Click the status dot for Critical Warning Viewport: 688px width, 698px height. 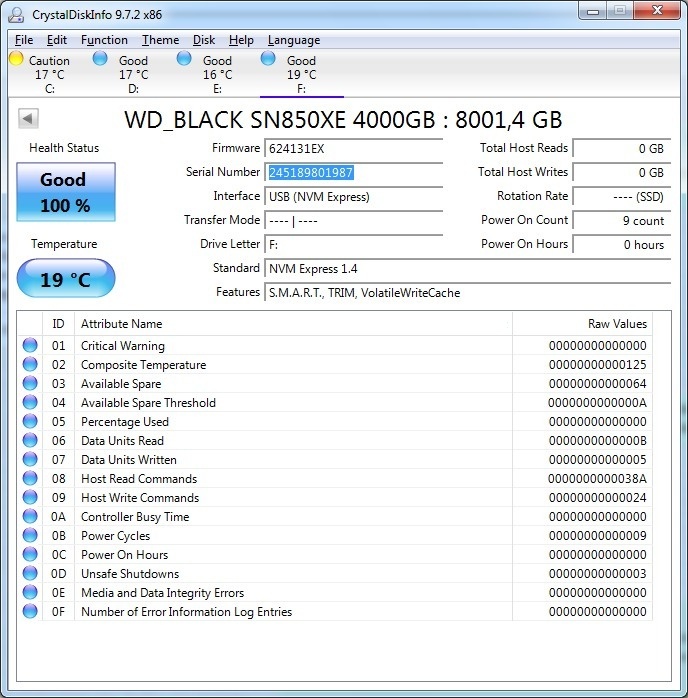coord(30,345)
